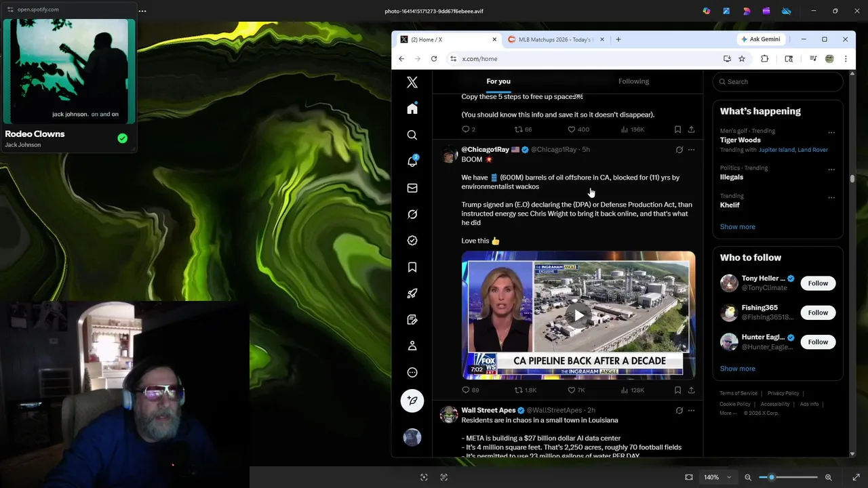
Task: Open Chrome media controls icon
Action: click(813, 59)
